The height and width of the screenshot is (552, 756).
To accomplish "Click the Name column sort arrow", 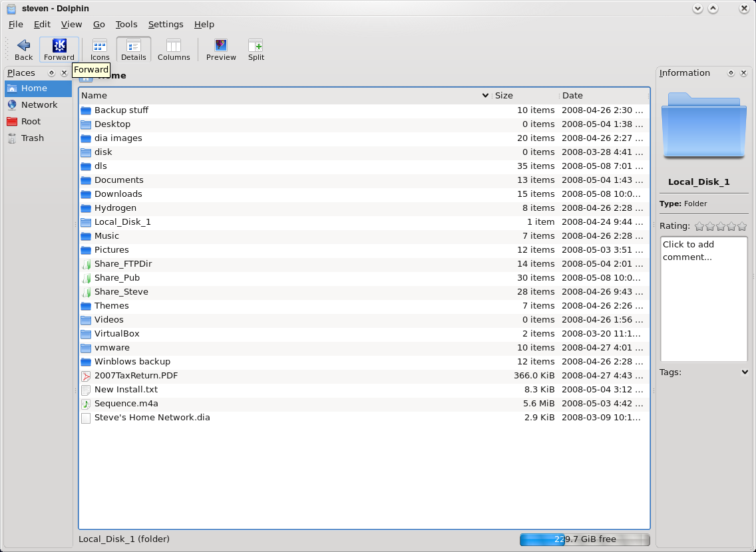I will [485, 96].
